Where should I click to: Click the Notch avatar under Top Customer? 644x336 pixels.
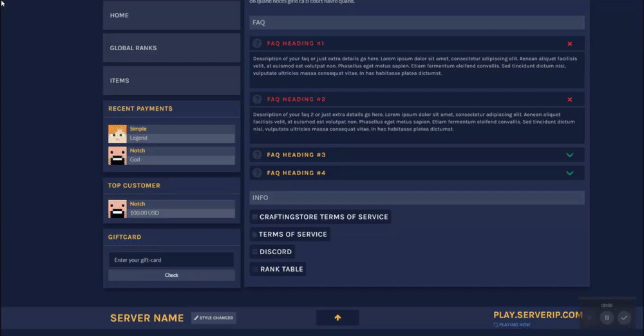(x=117, y=209)
